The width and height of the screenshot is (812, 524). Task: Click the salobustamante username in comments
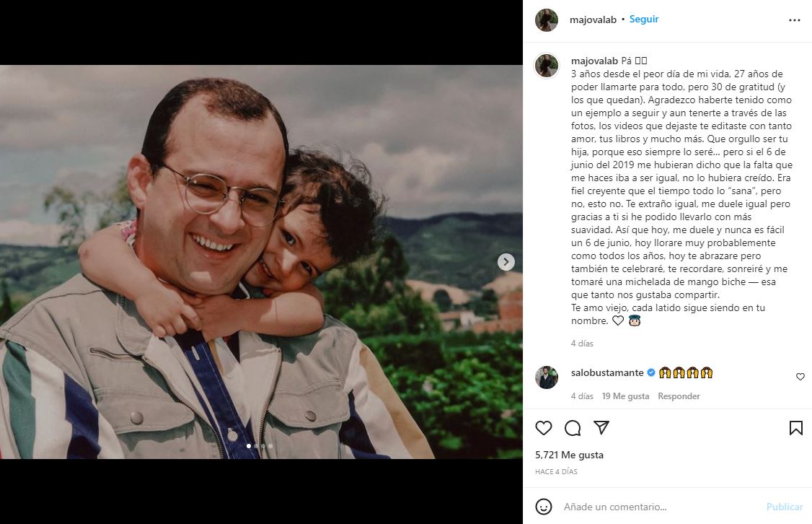[606, 372]
